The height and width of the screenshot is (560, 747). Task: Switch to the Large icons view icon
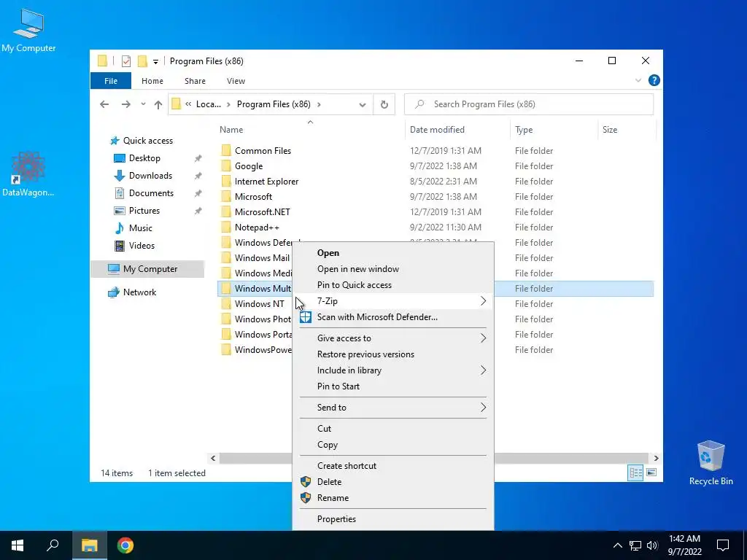(x=651, y=472)
